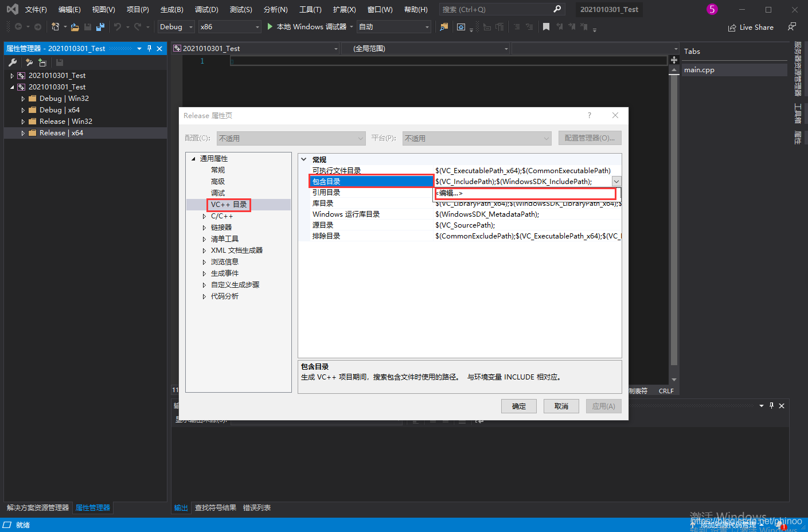
Task: Collapse the 常规 property group
Action: click(304, 159)
